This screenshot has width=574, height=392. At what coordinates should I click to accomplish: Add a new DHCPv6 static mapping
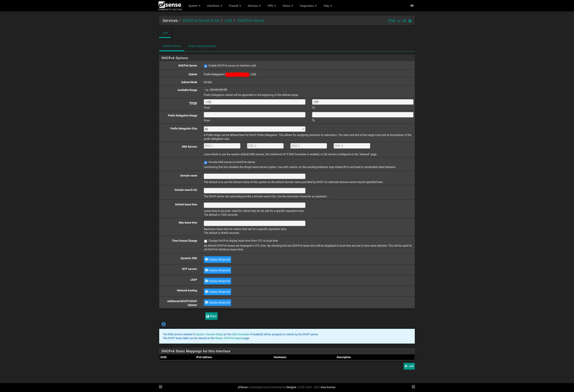coord(409,366)
